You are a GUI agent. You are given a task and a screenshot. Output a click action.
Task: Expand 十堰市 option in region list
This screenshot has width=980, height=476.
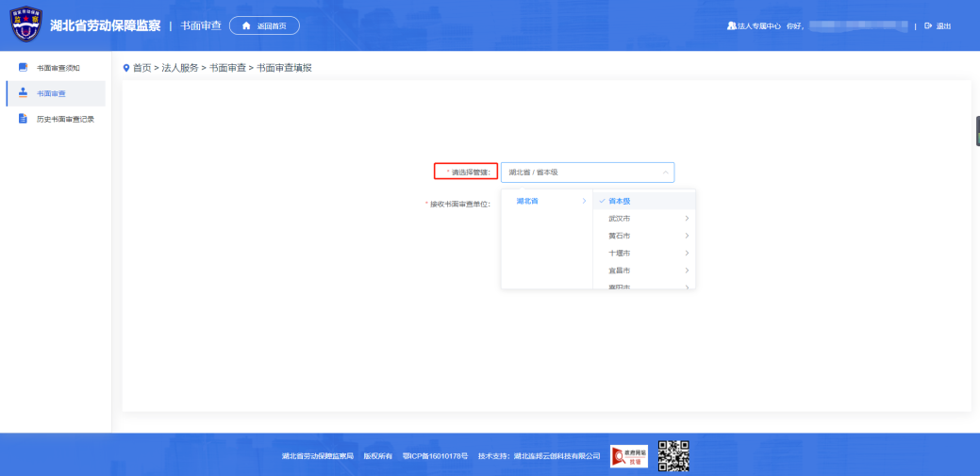click(686, 254)
